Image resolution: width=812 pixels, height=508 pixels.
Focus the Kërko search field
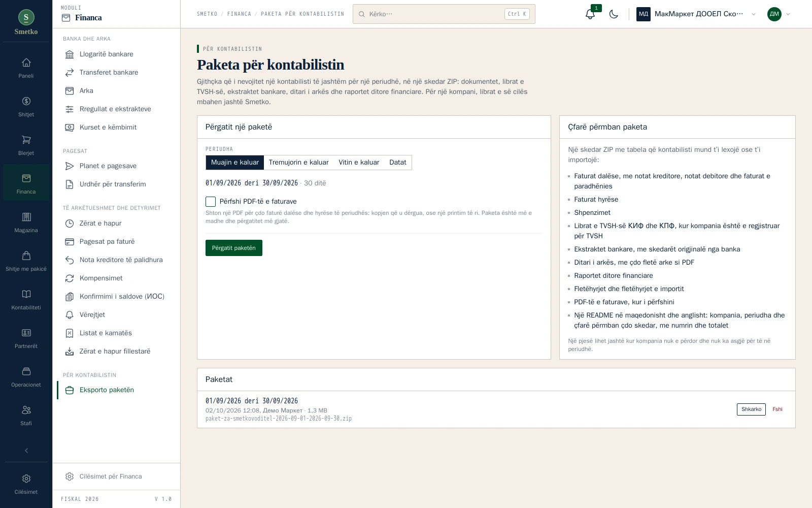[444, 14]
